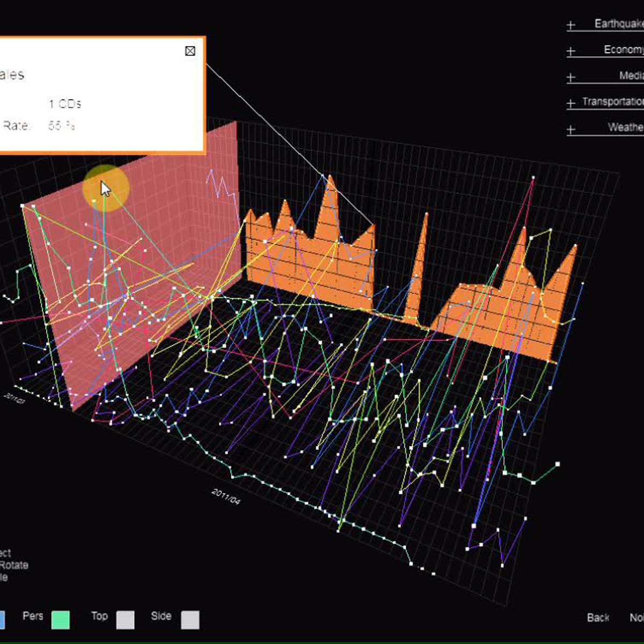This screenshot has height=644, width=644.
Task: Expand the Media category with its plus
Action: tap(571, 77)
